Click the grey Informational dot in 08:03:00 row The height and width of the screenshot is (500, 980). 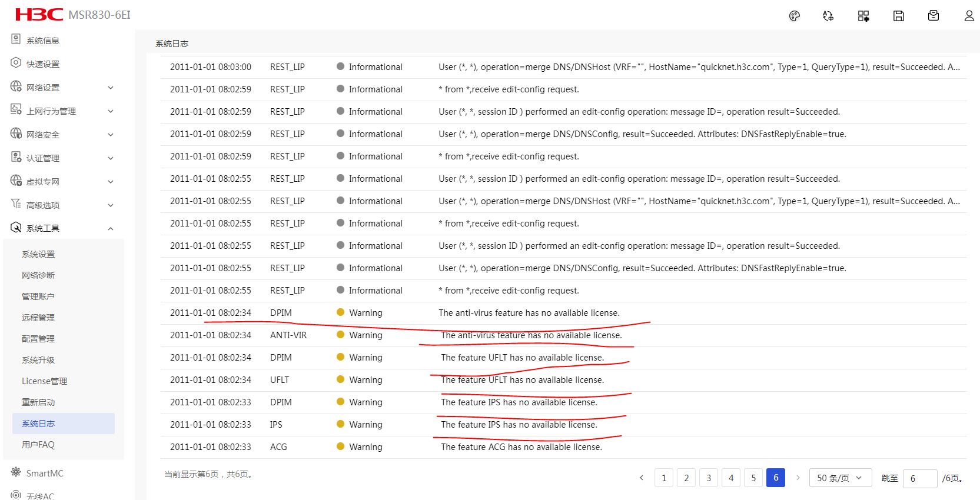point(340,66)
